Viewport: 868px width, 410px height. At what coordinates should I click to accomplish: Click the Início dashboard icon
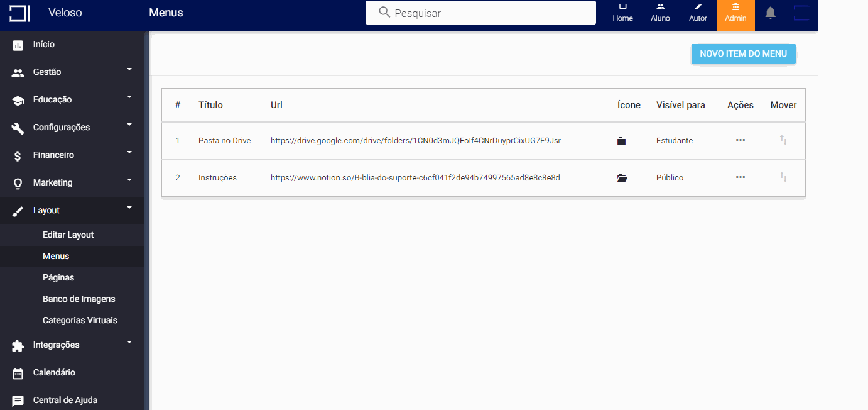click(x=18, y=45)
